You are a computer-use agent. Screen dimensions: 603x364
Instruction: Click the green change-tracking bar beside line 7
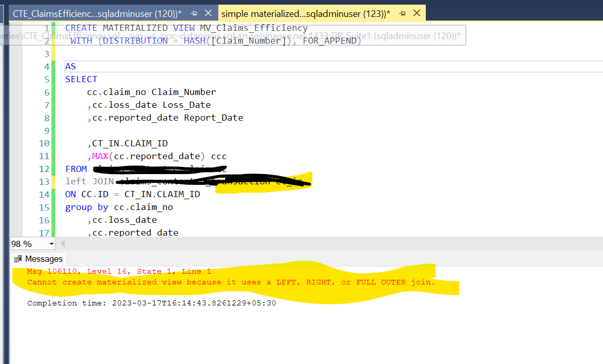[53, 105]
